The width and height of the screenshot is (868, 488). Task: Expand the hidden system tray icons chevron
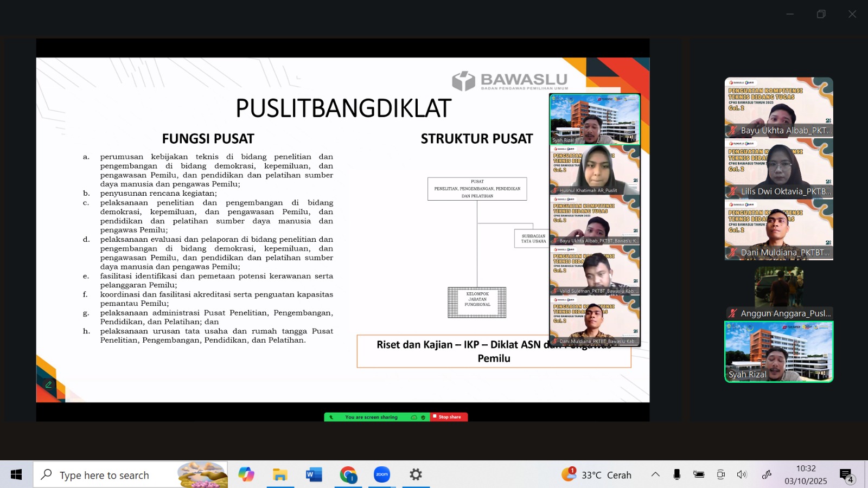point(655,475)
